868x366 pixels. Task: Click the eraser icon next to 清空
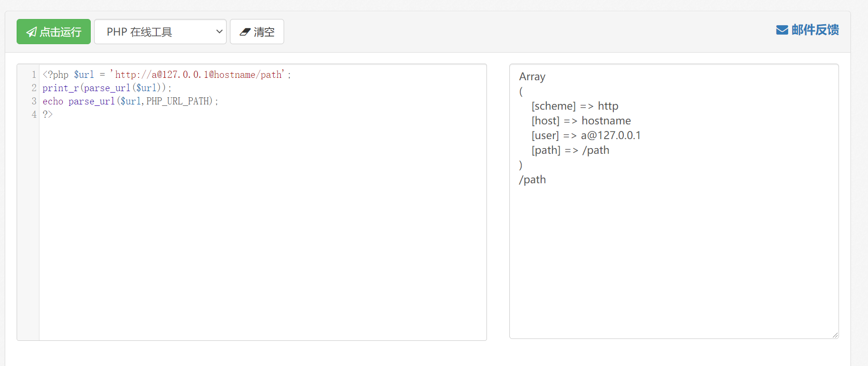245,32
